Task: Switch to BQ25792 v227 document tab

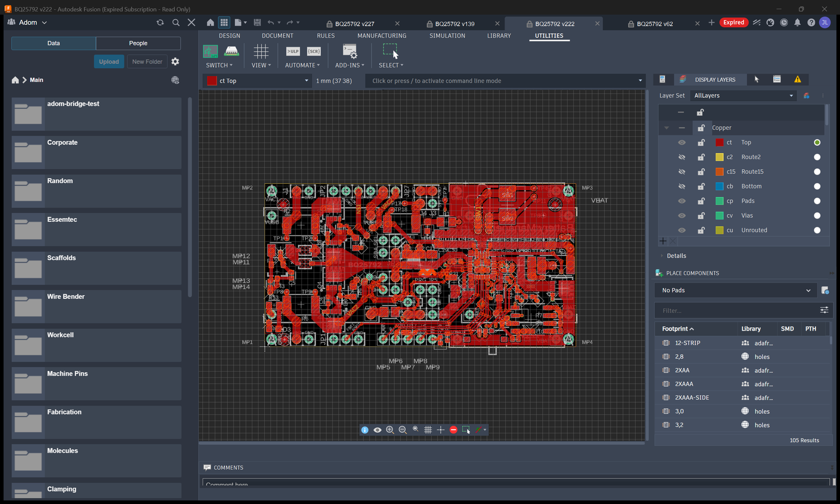Action: coord(355,24)
